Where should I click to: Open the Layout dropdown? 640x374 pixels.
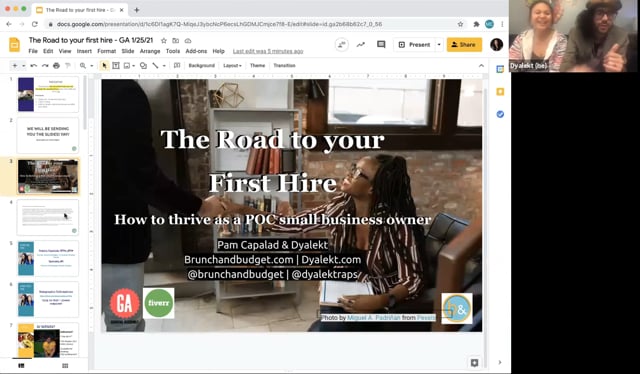pyautogui.click(x=232, y=65)
